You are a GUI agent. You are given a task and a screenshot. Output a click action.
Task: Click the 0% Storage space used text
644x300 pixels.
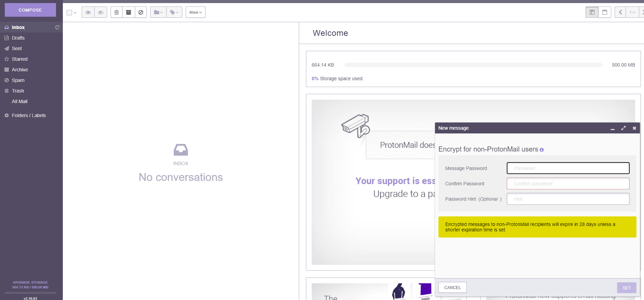click(x=338, y=78)
